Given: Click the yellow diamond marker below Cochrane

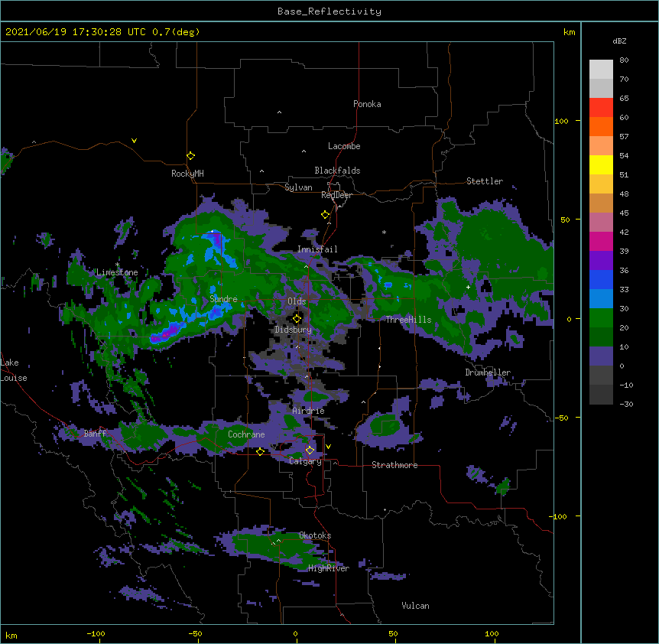Looking at the screenshot, I should pos(260,451).
